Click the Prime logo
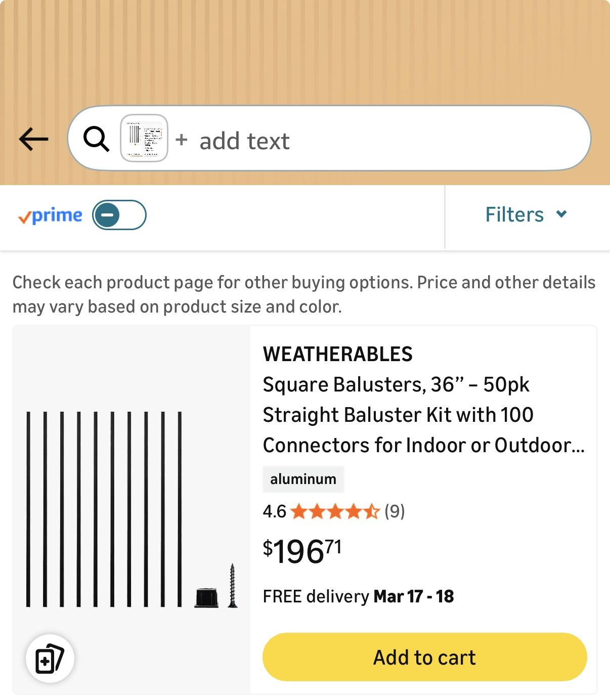Viewport: 610px width, 700px height. [50, 215]
